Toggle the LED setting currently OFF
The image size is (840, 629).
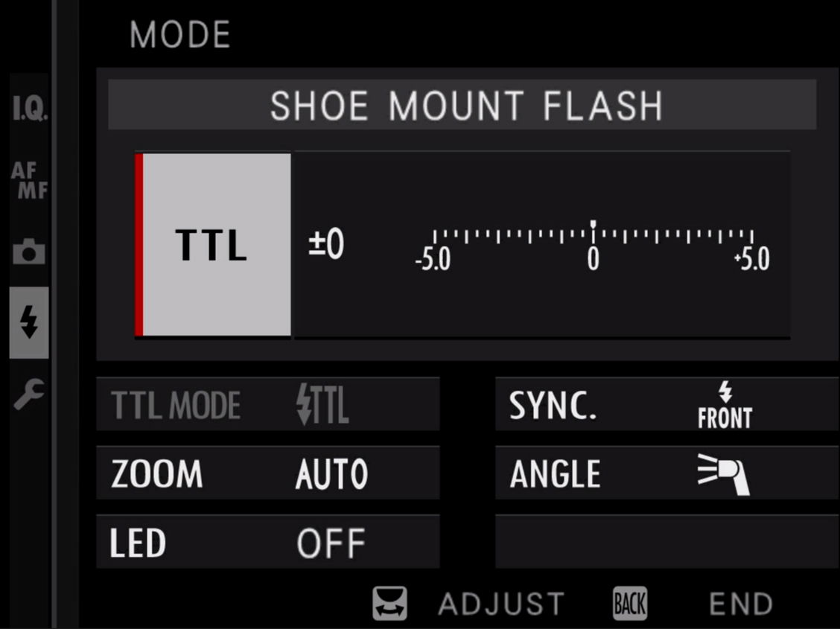(x=331, y=543)
